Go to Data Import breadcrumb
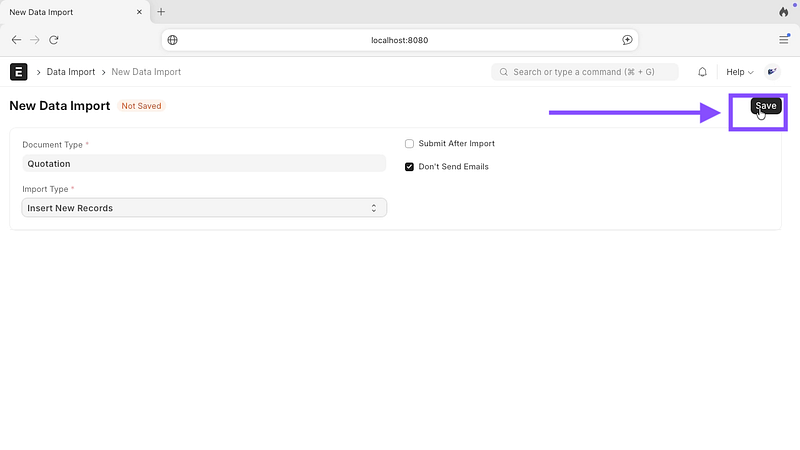 click(x=70, y=72)
